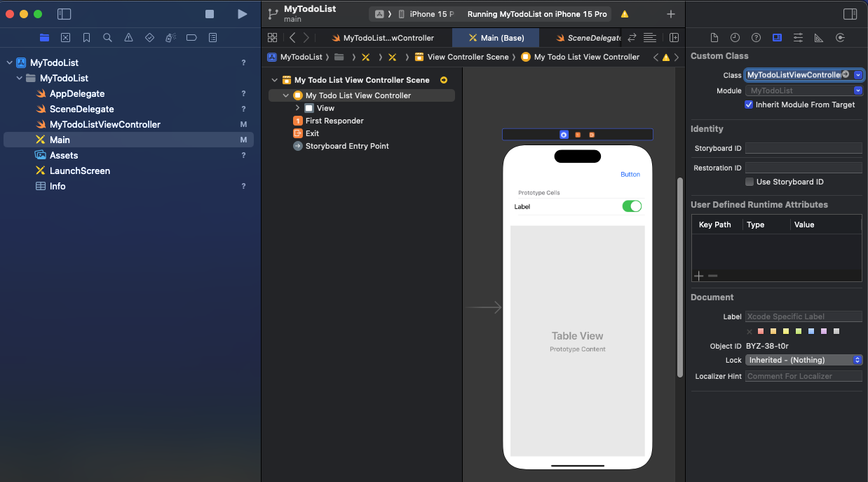Collapse the MyTodoList group folder
The height and width of the screenshot is (482, 868).
tap(19, 78)
